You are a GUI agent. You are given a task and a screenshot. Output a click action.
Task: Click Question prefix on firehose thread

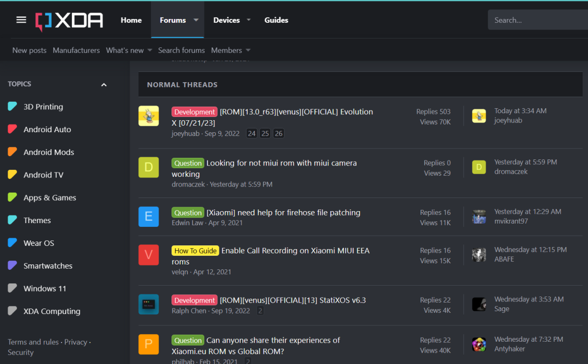[188, 213]
